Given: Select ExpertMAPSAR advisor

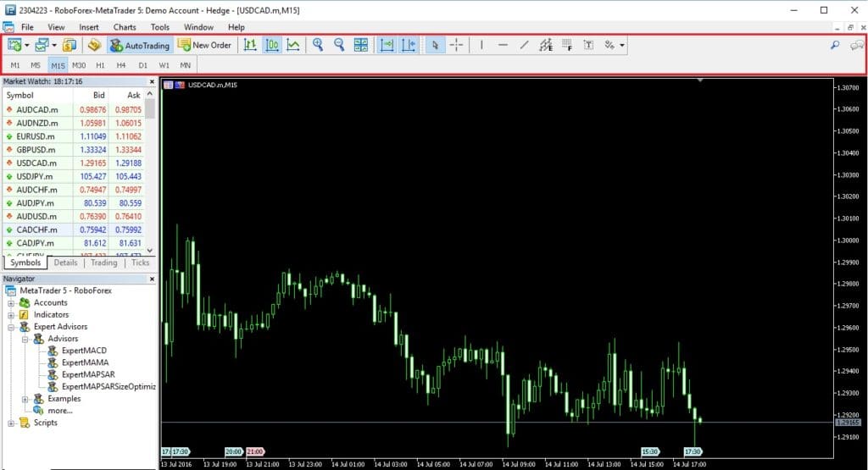Looking at the screenshot, I should pyautogui.click(x=88, y=374).
